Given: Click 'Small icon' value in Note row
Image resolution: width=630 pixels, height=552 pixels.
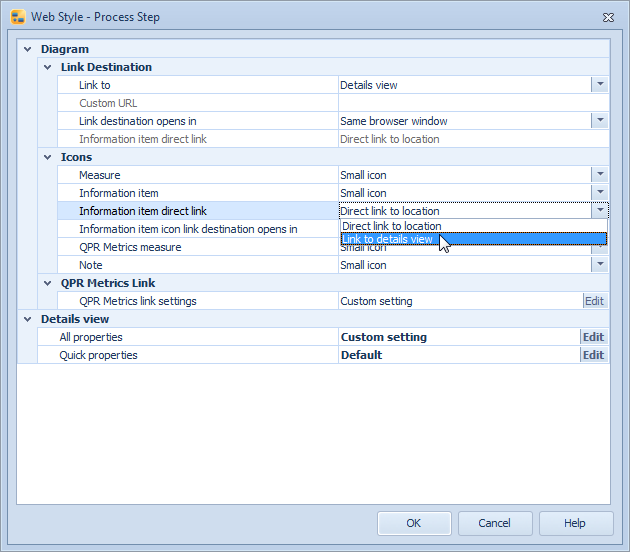Looking at the screenshot, I should point(364,265).
